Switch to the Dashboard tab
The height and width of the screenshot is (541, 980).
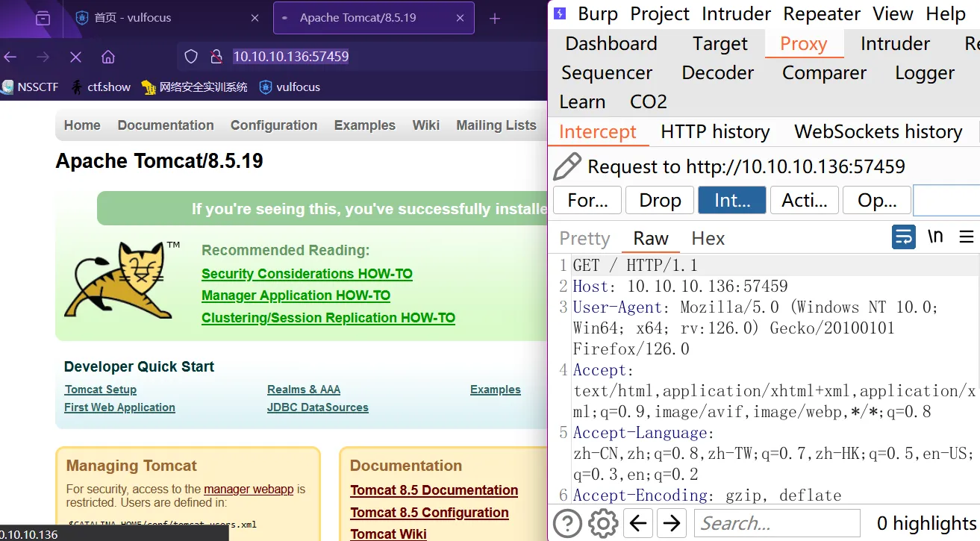[x=611, y=44]
